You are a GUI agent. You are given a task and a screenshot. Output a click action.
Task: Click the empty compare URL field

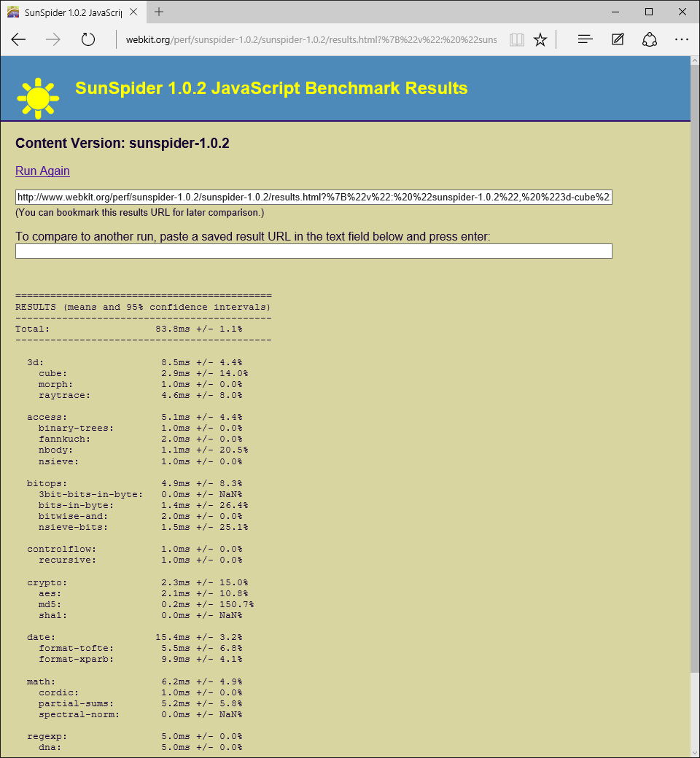point(314,251)
